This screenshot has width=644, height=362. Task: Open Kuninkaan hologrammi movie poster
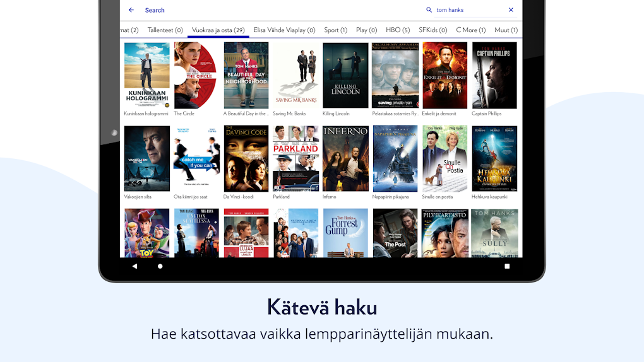[146, 75]
